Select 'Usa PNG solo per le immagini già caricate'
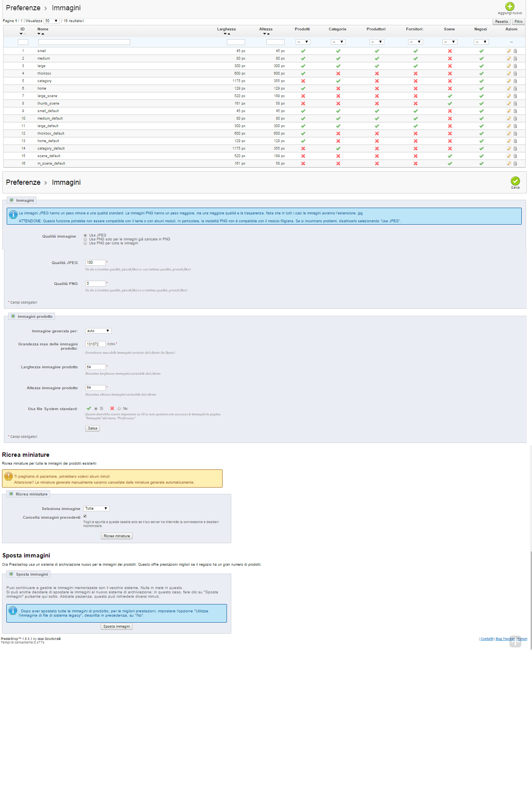The width and height of the screenshot is (532, 788). (85, 239)
